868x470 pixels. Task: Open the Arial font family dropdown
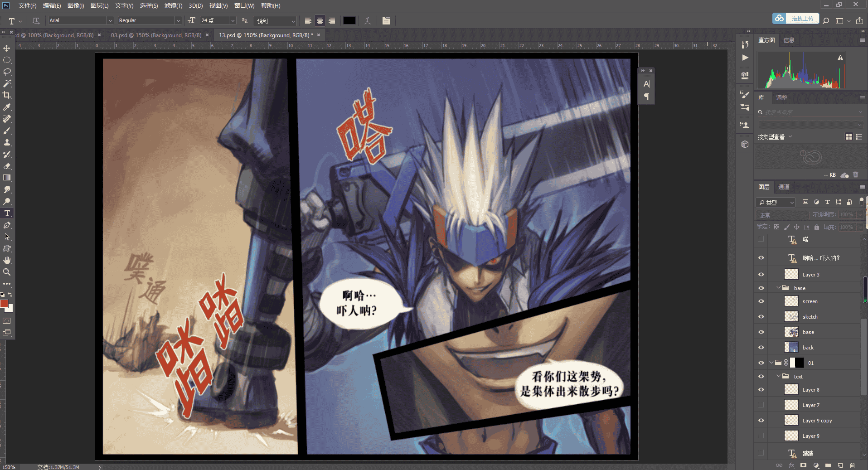click(x=110, y=21)
